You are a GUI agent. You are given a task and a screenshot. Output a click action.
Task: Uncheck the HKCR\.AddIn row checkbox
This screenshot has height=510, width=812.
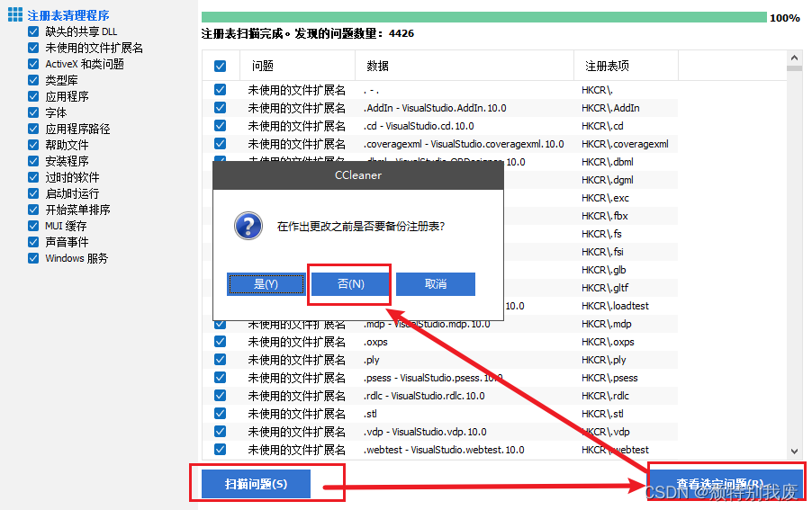220,108
